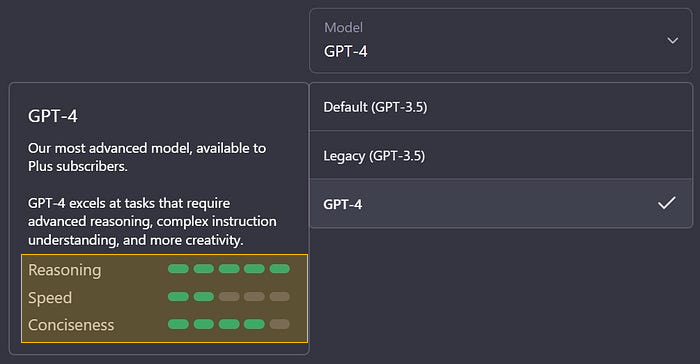Screen dimensions: 700x364
Task: Select the GPT-4 option in list
Action: click(500, 204)
